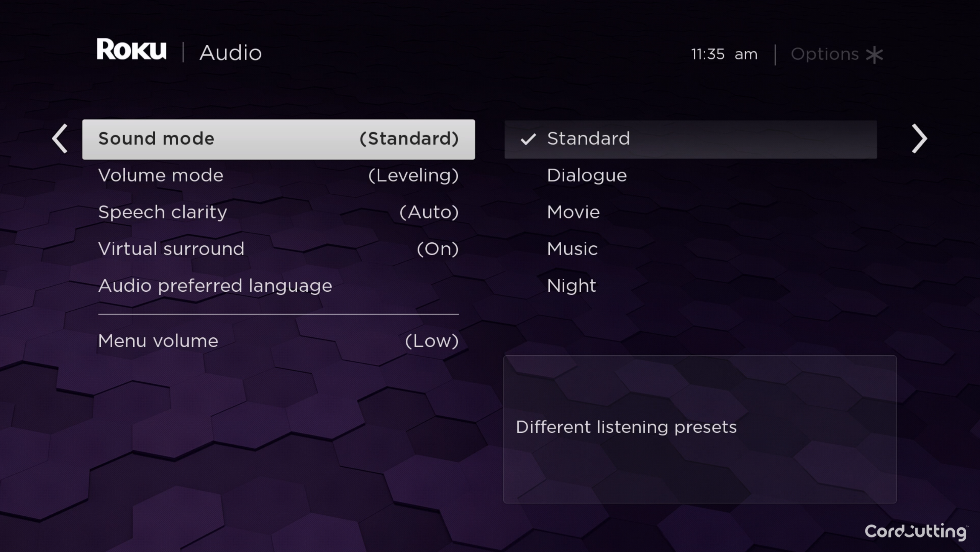Image resolution: width=980 pixels, height=552 pixels.
Task: Click Volume mode Leveling setting
Action: [278, 175]
